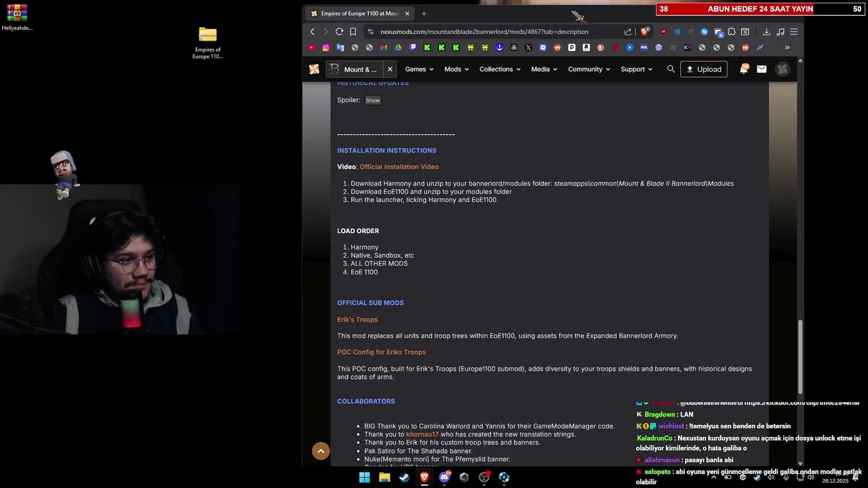Click the 'EoE 1100' load order item
The width and height of the screenshot is (868, 488).
click(364, 272)
